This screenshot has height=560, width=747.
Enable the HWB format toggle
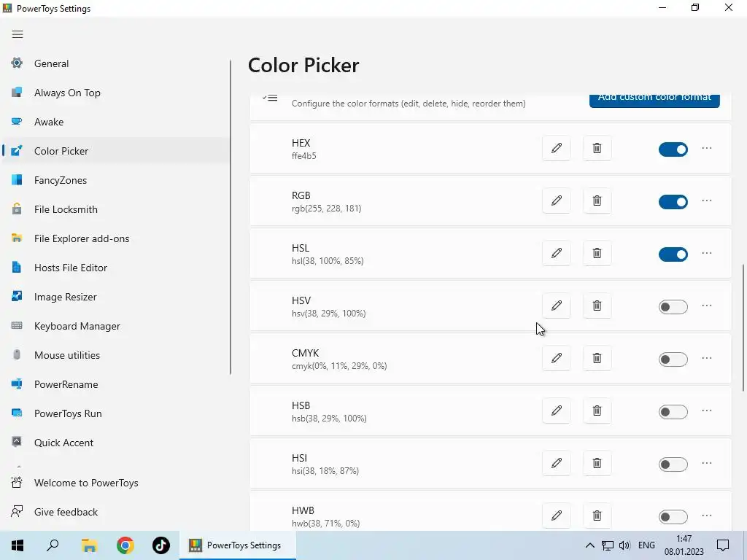point(673,517)
